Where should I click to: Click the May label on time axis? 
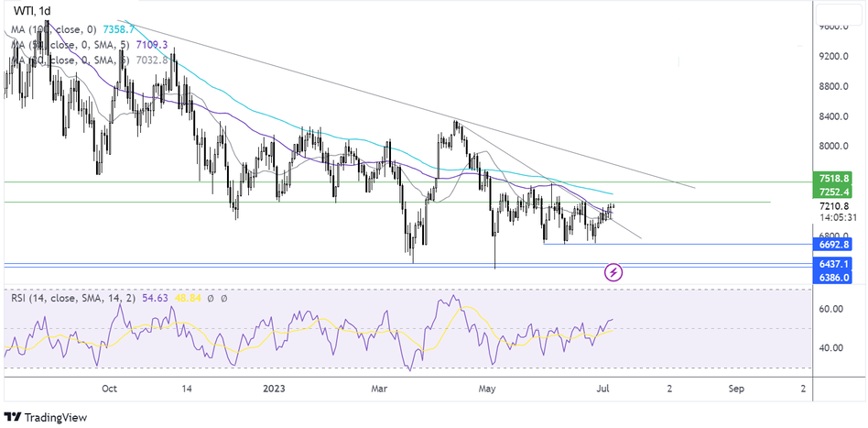pos(487,388)
